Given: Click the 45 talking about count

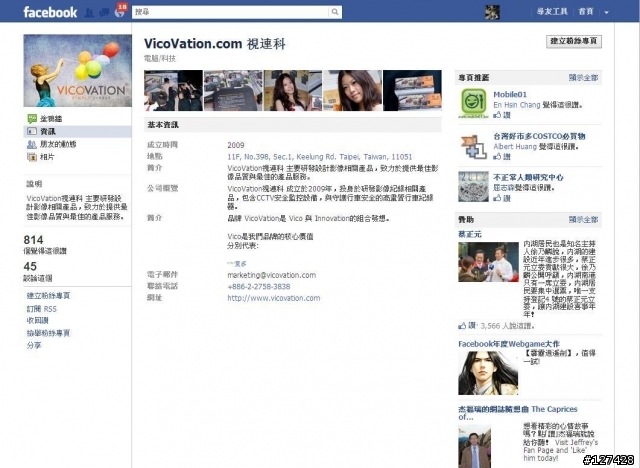Looking at the screenshot, I should 30,266.
